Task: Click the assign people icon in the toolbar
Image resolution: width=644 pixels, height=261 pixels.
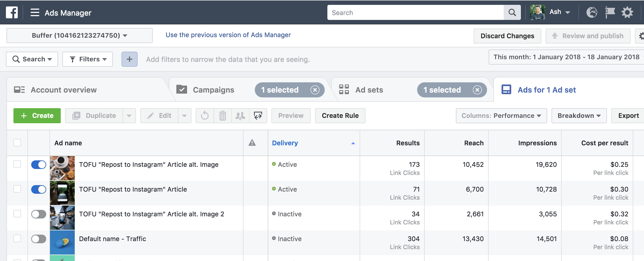Action: (x=240, y=116)
